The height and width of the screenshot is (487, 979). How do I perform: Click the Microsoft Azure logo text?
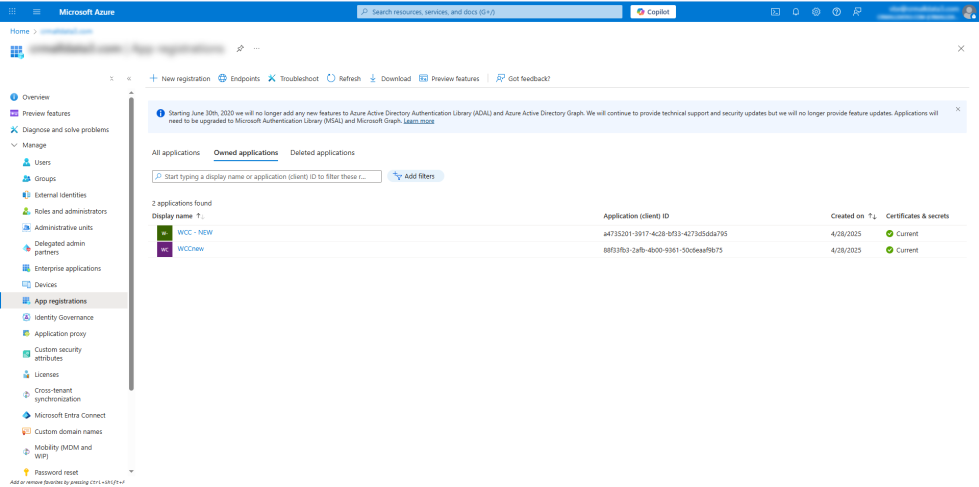pos(87,12)
